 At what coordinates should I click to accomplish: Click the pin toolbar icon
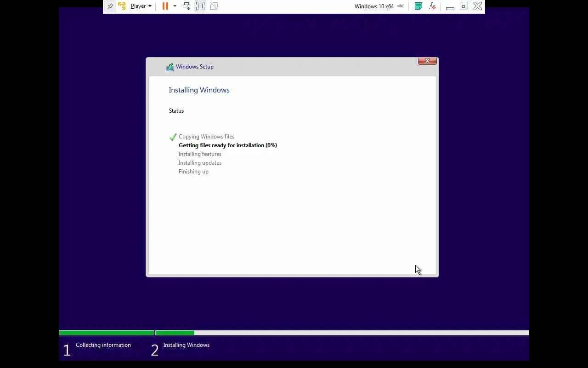[x=110, y=6]
